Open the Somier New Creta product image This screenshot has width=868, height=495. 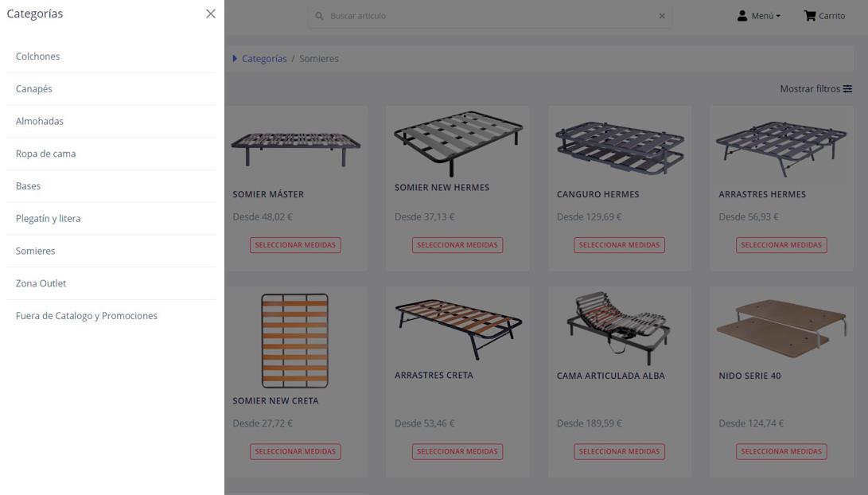click(x=295, y=341)
